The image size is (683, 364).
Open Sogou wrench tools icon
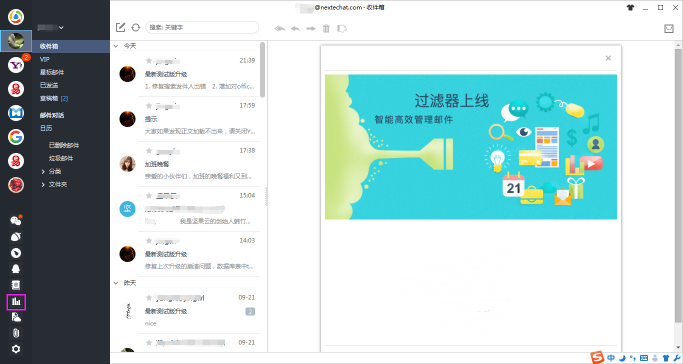676,358
